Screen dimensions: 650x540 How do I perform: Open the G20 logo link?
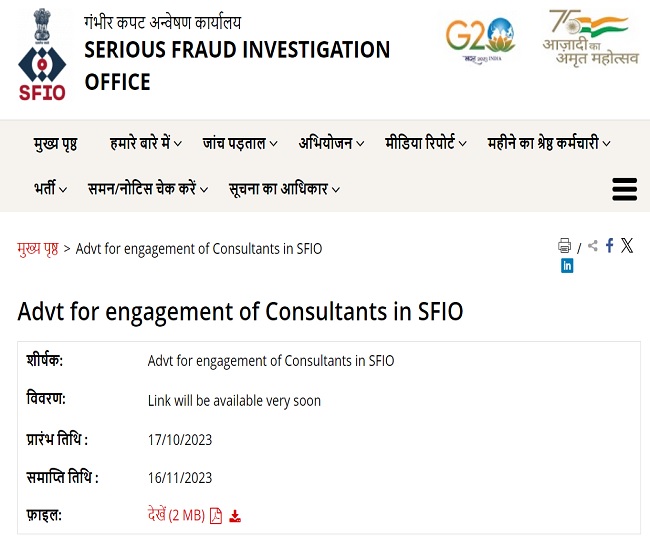pyautogui.click(x=480, y=40)
